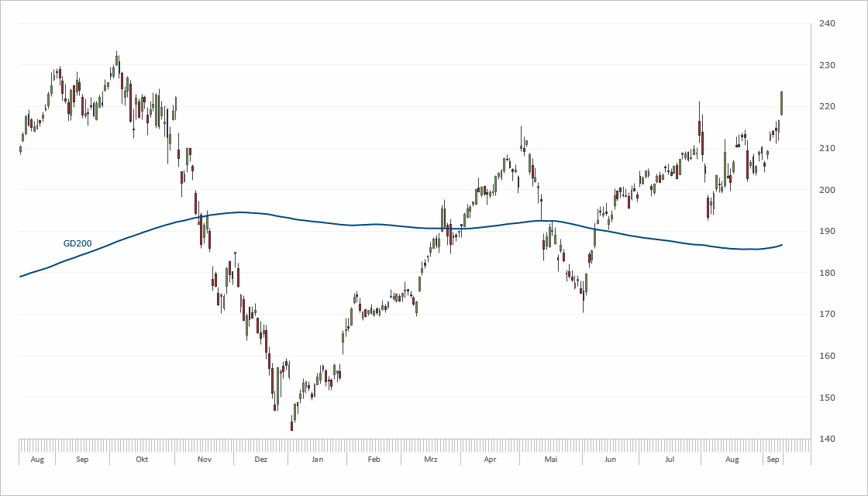The image size is (868, 496).
Task: Click the Dez month label
Action: pos(260,460)
